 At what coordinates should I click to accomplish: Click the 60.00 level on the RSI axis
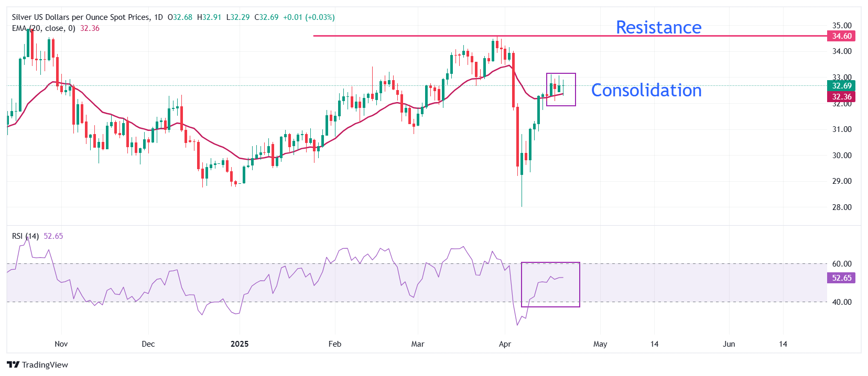pyautogui.click(x=842, y=264)
